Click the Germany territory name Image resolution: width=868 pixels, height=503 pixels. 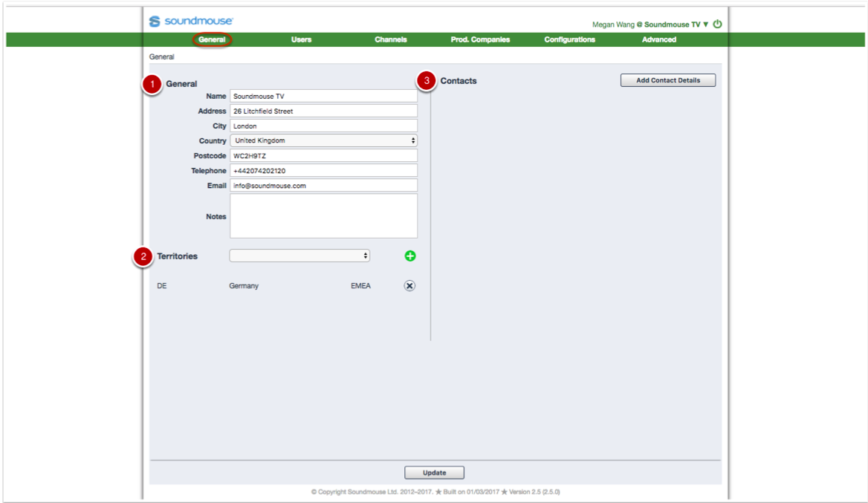(244, 286)
